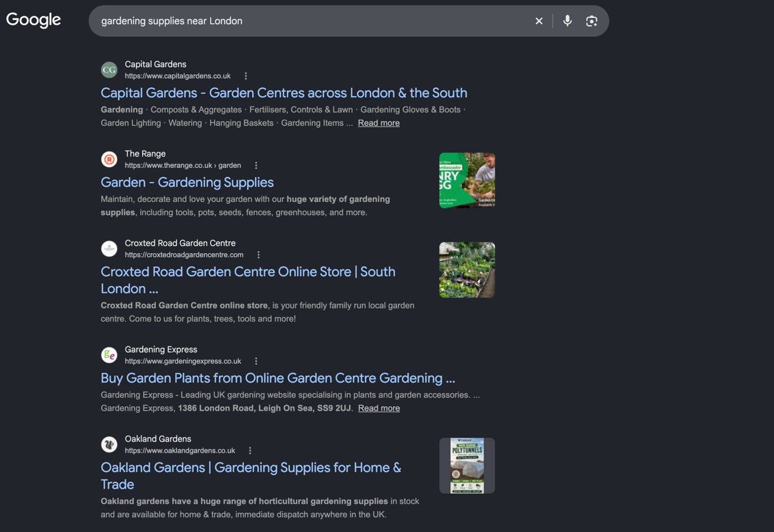Open Oakland Gardens Gardening Supplies link
The width and height of the screenshot is (774, 532).
coord(251,476)
